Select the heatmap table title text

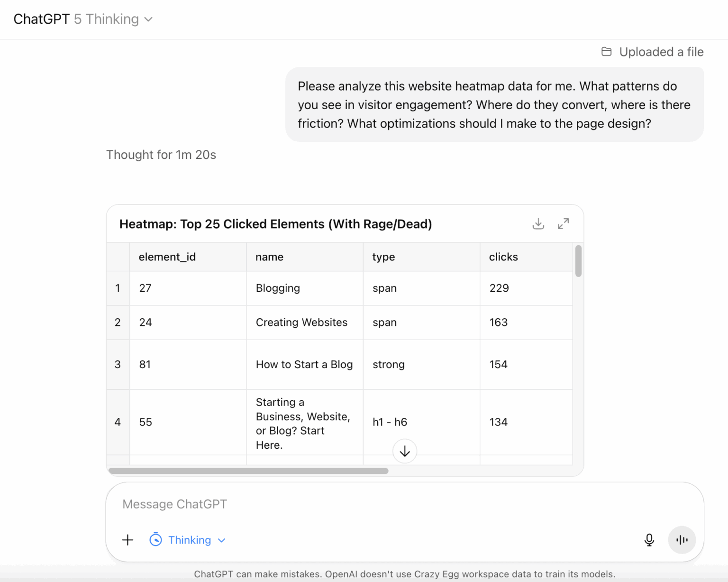tap(275, 223)
